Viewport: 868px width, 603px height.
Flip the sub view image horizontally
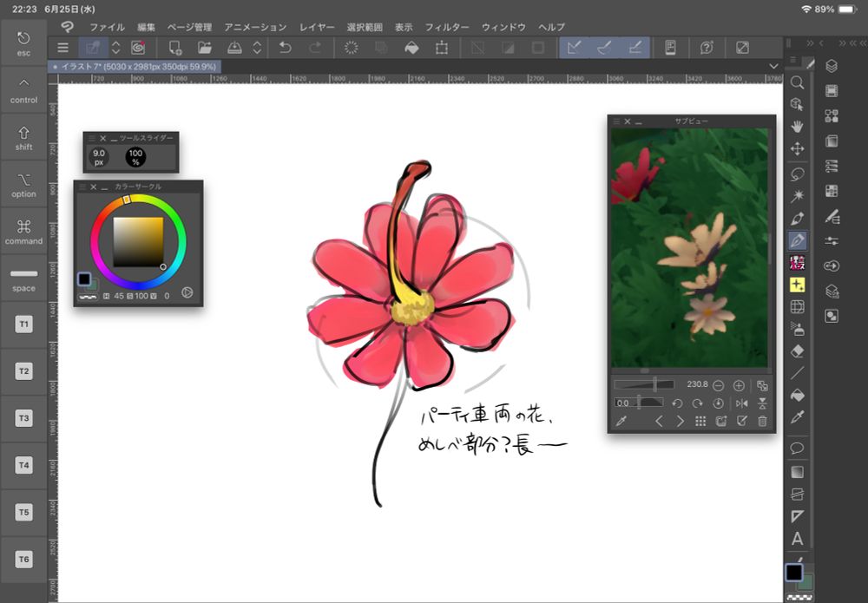(741, 403)
